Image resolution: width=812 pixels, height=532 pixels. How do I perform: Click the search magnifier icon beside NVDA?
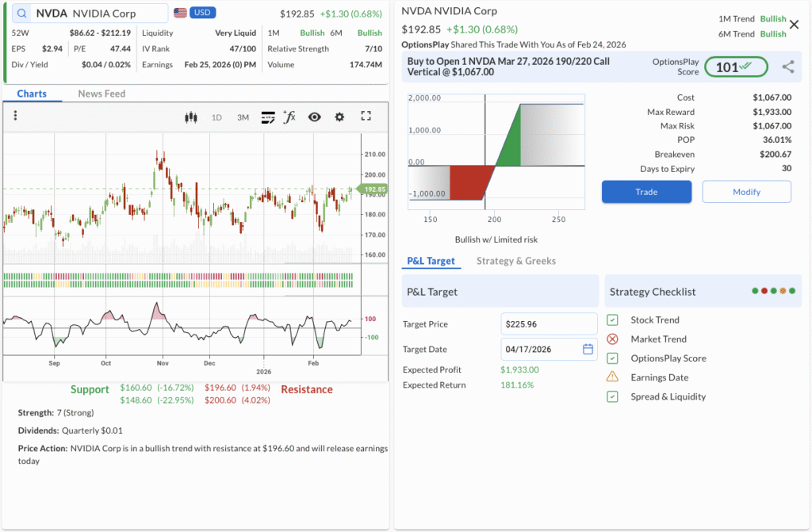tap(21, 13)
